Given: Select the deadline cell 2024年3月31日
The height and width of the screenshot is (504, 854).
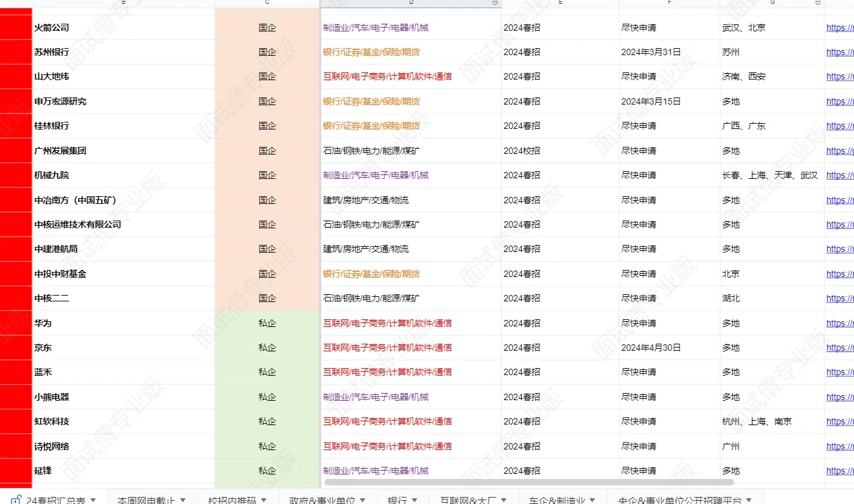Looking at the screenshot, I should (x=669, y=52).
